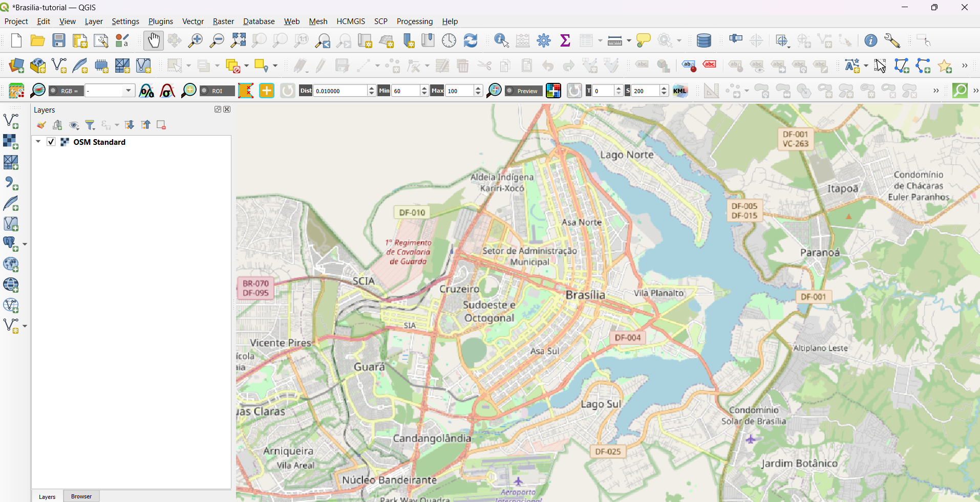Toggle the ROI display button

click(x=217, y=91)
